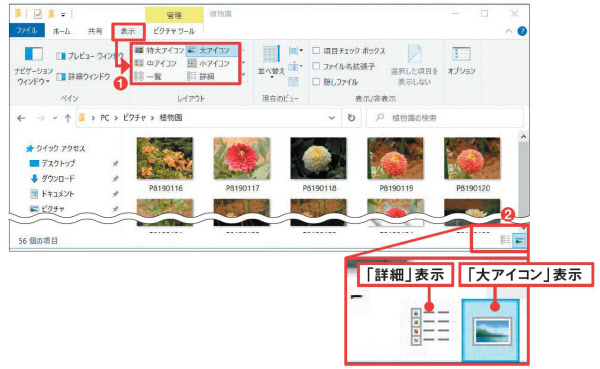The height and width of the screenshot is (369, 600).
Task: Select the P8190118 white flower thumbnail
Action: [318, 165]
